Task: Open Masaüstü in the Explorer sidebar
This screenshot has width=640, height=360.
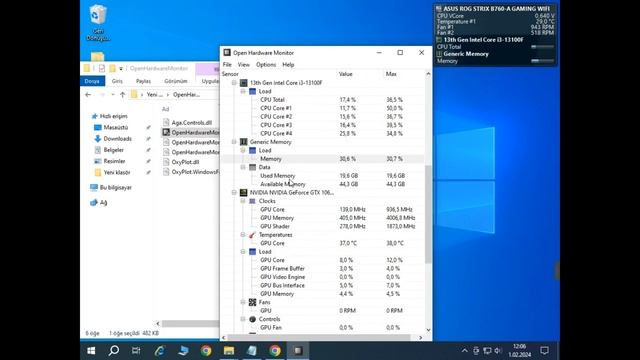Action: point(116,127)
